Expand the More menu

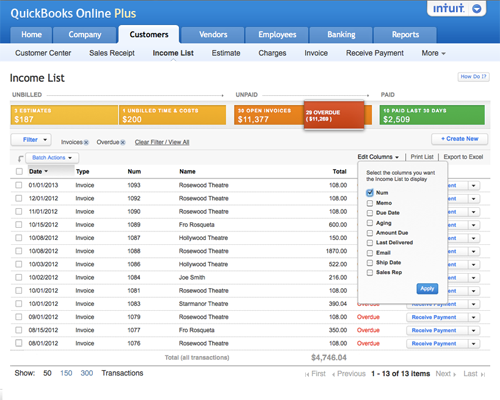(433, 53)
